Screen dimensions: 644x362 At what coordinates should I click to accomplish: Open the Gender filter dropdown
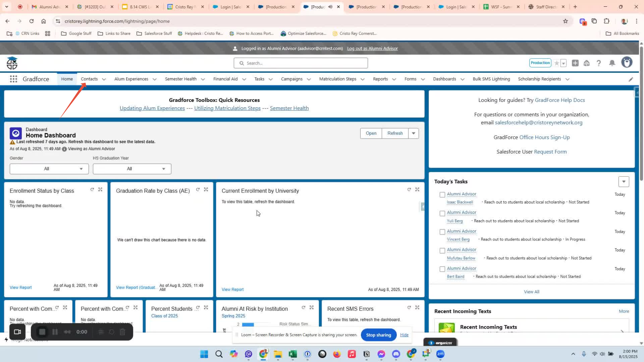(x=49, y=169)
